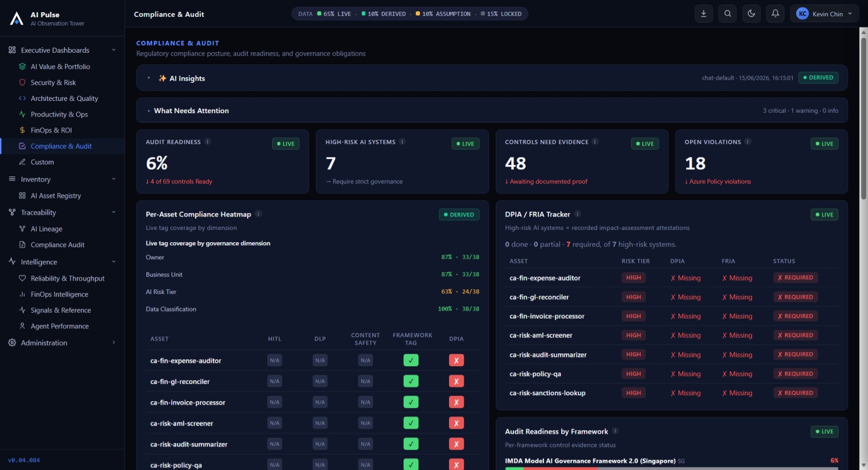
Task: Click the AI Pulse logo
Action: click(x=17, y=18)
